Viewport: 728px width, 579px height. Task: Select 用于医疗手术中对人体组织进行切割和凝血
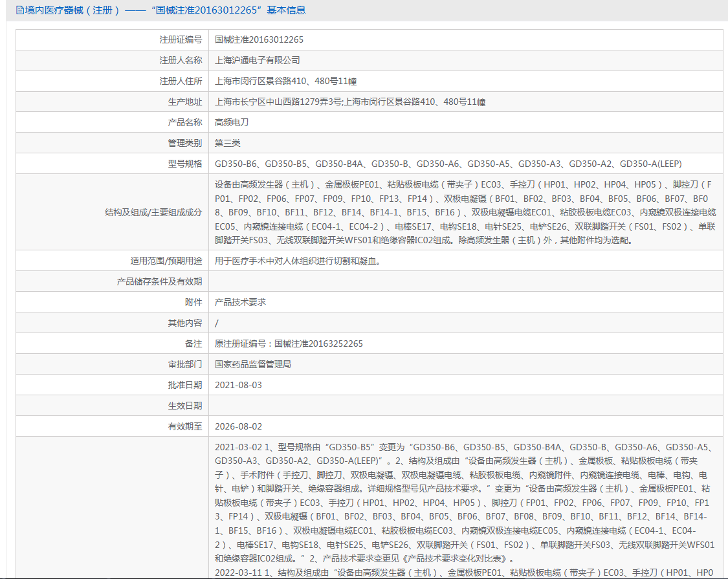coord(298,261)
